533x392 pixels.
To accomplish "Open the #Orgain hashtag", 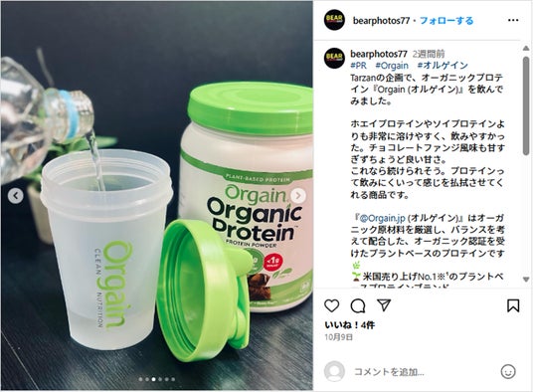I will 392,66.
